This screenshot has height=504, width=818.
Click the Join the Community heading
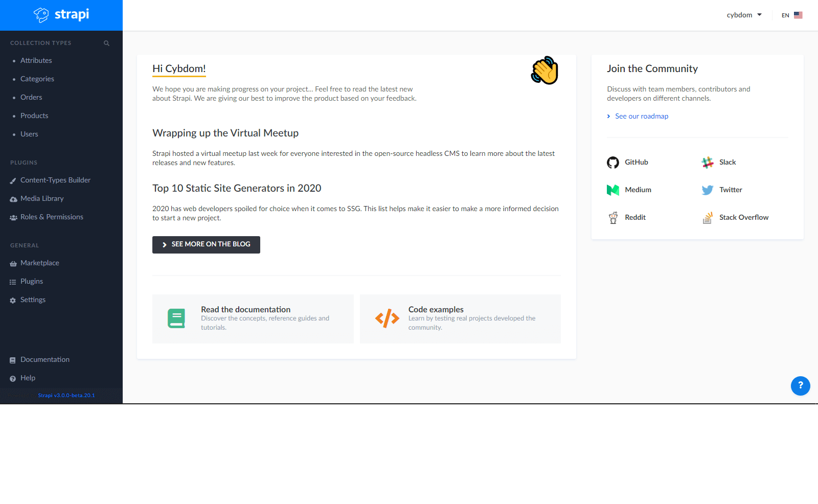click(652, 68)
